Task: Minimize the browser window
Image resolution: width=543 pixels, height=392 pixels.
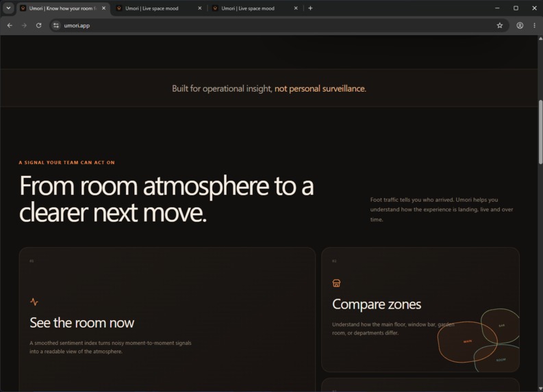Action: point(497,8)
